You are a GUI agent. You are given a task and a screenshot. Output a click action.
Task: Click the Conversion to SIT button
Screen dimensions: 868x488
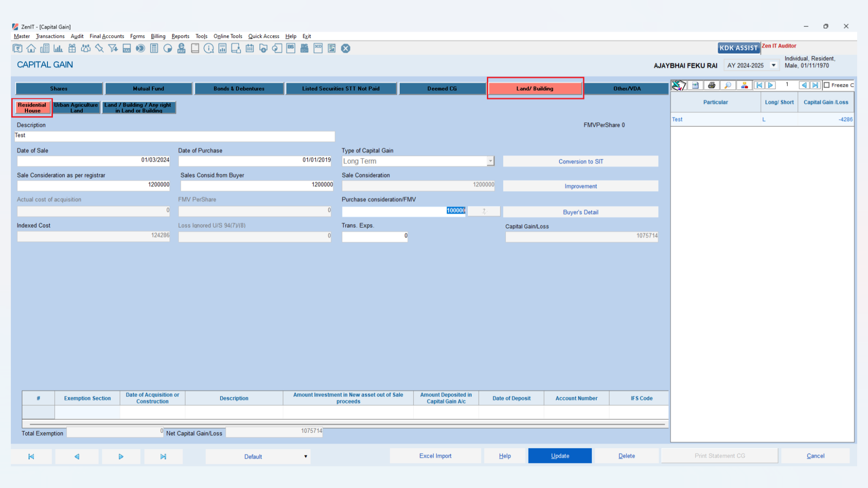pos(580,161)
